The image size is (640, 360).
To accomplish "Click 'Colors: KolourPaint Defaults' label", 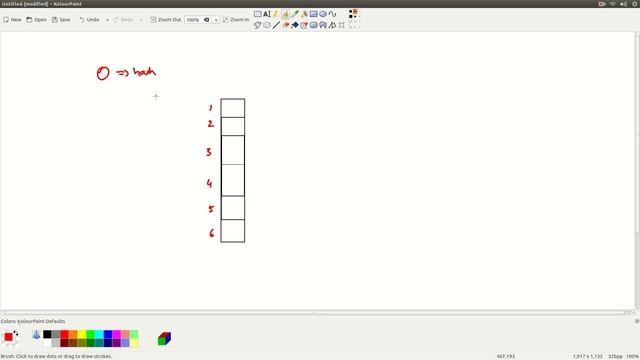I will click(x=33, y=321).
